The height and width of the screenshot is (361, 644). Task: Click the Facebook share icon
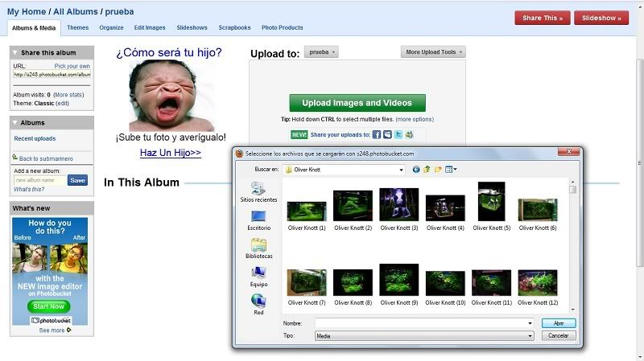point(376,134)
